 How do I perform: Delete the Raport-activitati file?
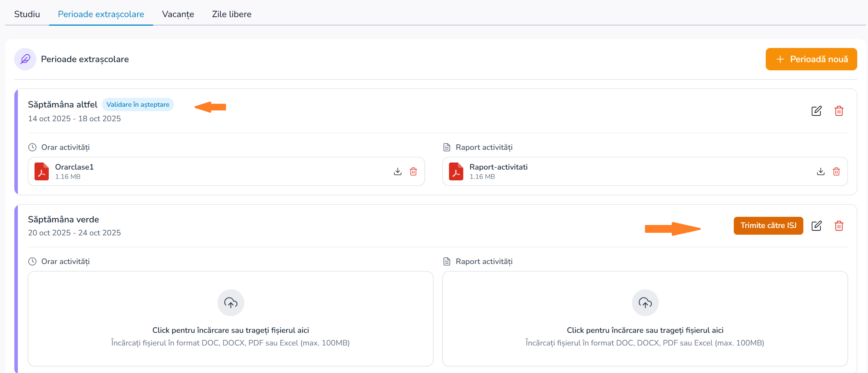(836, 171)
